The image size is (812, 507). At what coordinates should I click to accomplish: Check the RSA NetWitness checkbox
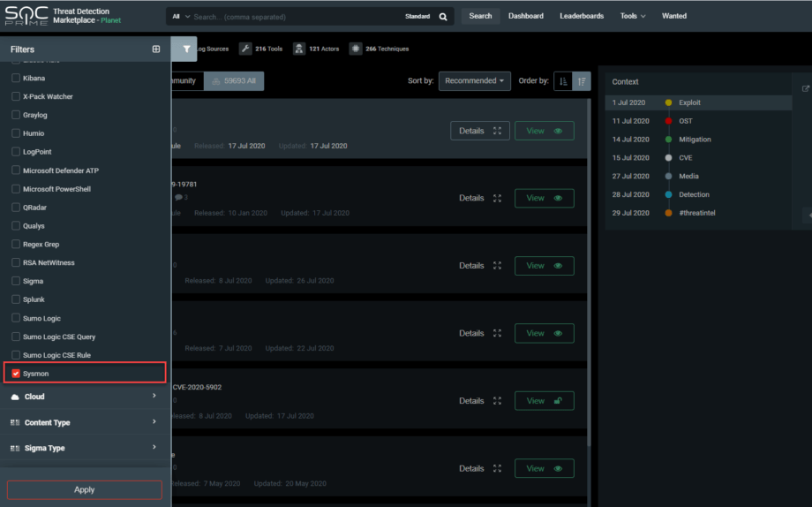point(16,262)
